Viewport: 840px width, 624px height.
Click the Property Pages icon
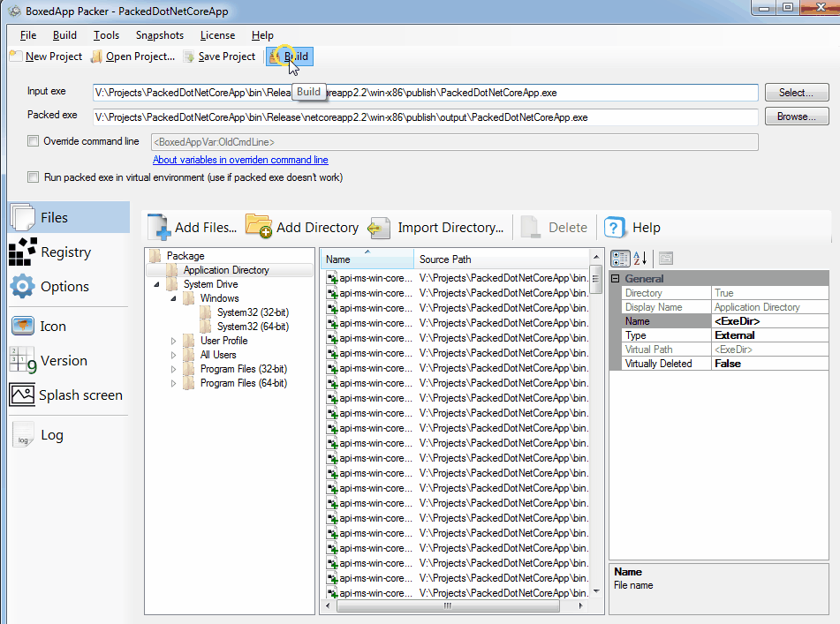click(666, 259)
